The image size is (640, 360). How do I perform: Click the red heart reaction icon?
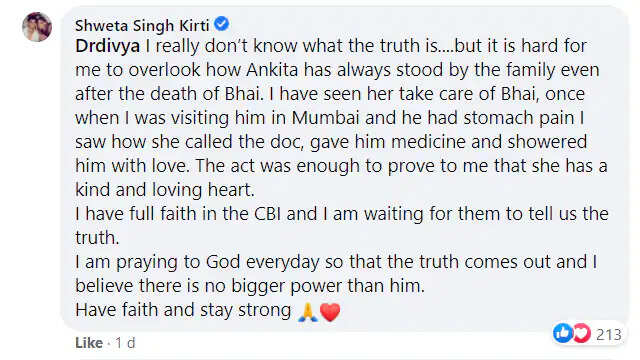coord(582,333)
